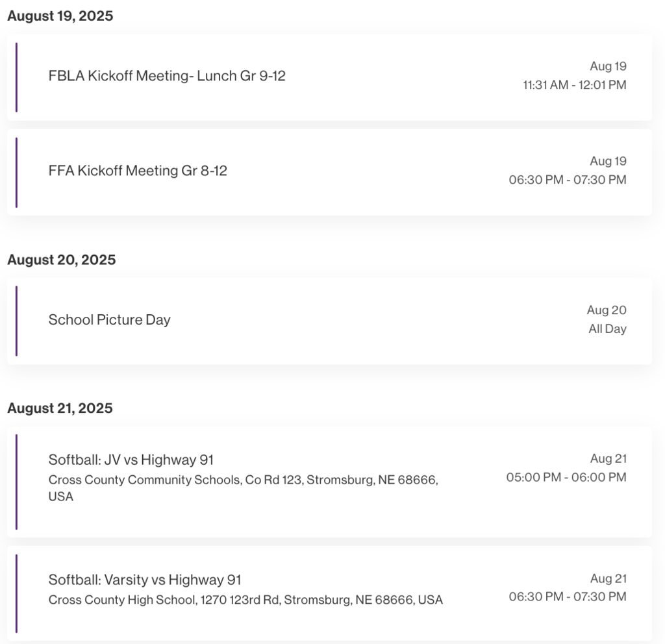665x644 pixels.
Task: Click the All Day label for Picture Day
Action: [607, 329]
